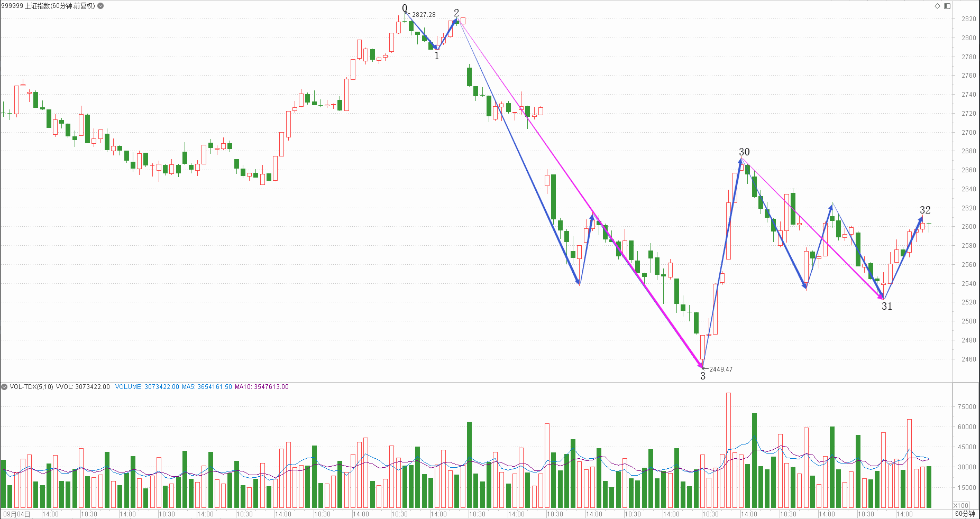This screenshot has height=519, width=980.
Task: Select the wave marker labeled 1
Action: 437,55
